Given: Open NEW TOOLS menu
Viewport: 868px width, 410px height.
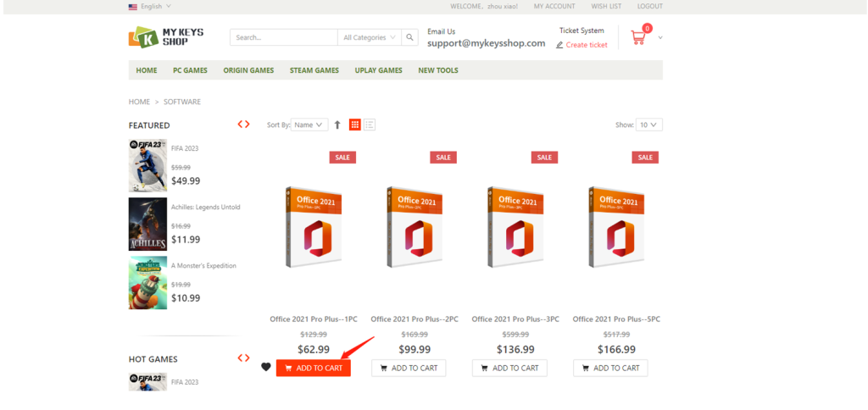Looking at the screenshot, I should click(x=438, y=70).
